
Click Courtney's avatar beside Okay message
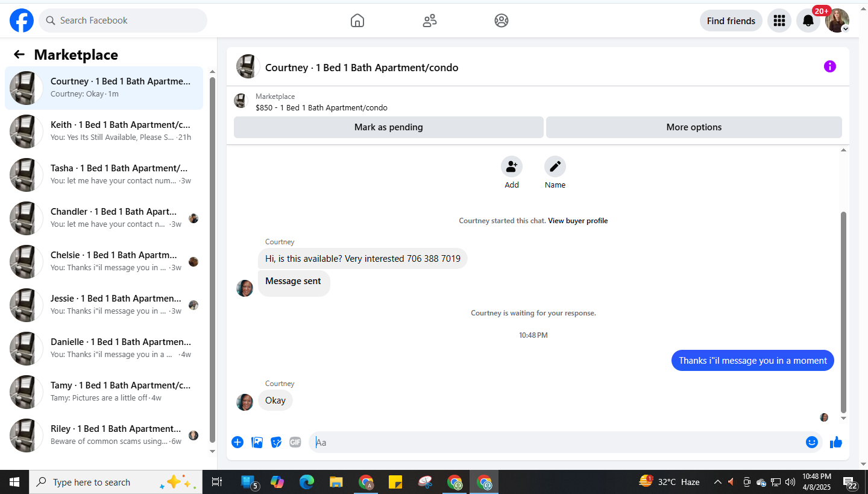click(245, 402)
